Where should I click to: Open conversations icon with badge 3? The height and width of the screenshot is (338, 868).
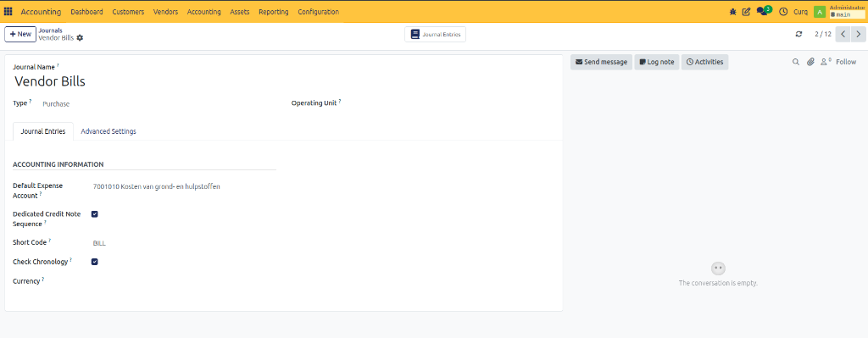[764, 11]
